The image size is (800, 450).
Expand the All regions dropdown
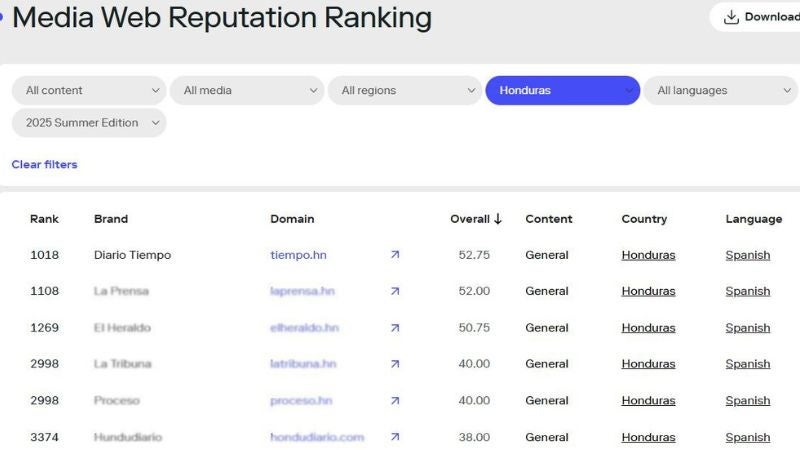405,90
